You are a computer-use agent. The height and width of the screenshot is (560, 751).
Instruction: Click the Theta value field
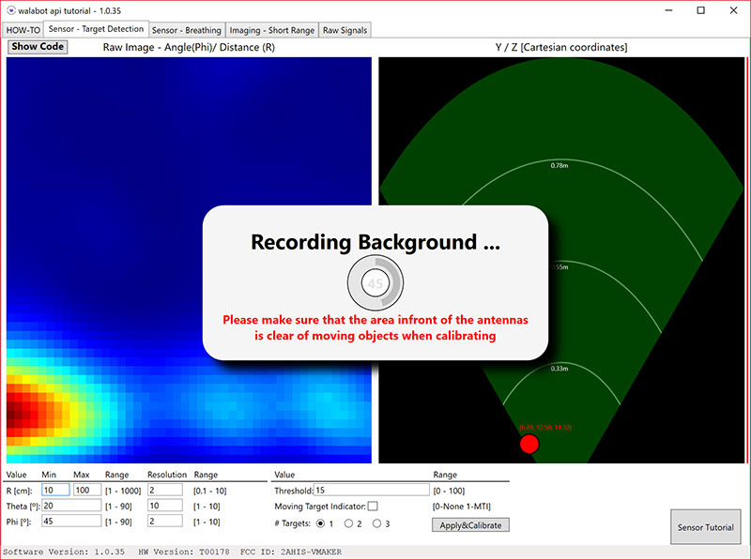point(71,506)
